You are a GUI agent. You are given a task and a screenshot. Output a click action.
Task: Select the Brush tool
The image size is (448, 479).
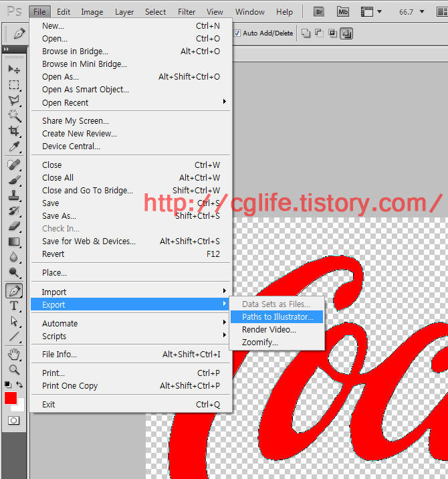click(x=14, y=180)
